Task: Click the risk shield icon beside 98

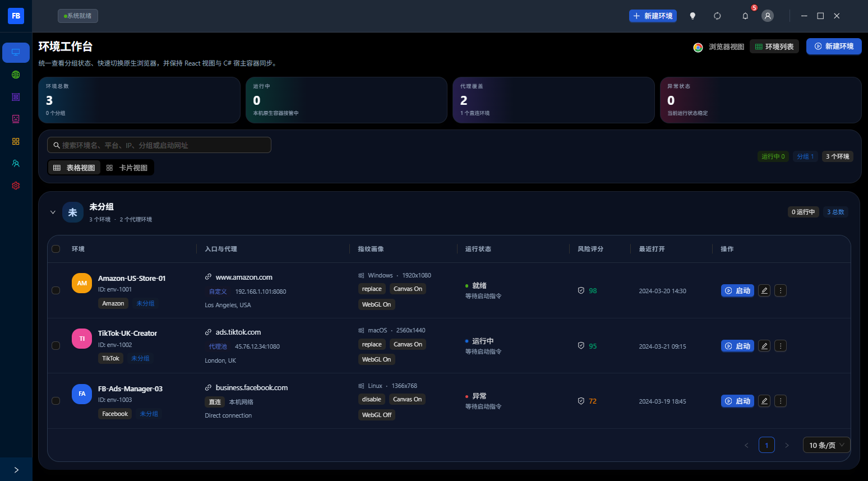Action: (581, 290)
